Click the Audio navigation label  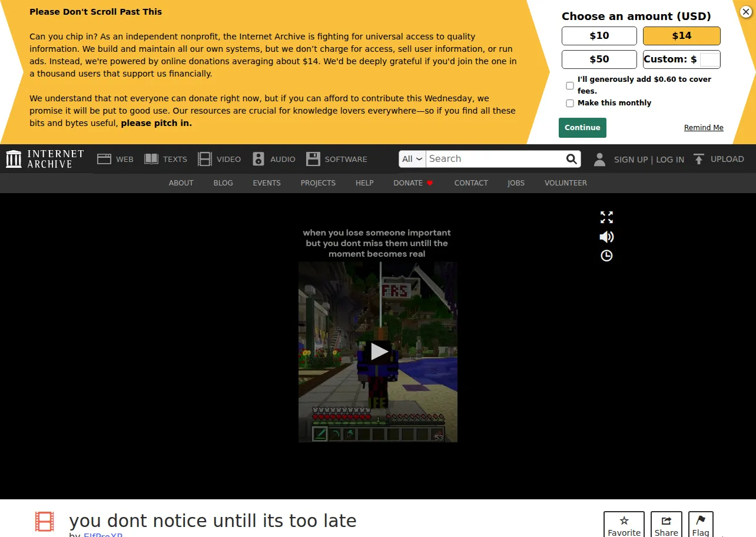tap(283, 160)
